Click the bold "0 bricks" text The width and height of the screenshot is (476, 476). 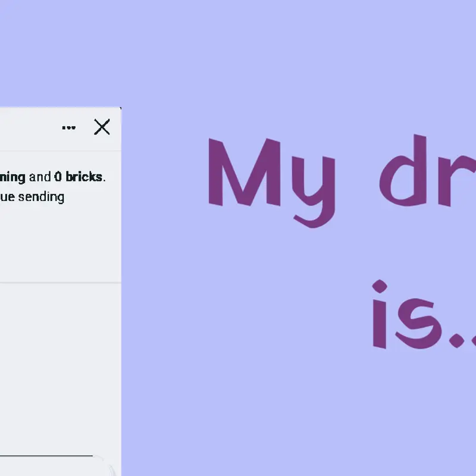point(79,177)
